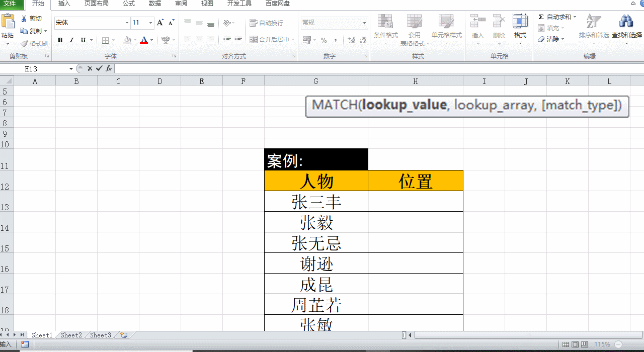Image resolution: width=644 pixels, height=352 pixels.
Task: Click the Cut scissors icon
Action: (x=24, y=19)
